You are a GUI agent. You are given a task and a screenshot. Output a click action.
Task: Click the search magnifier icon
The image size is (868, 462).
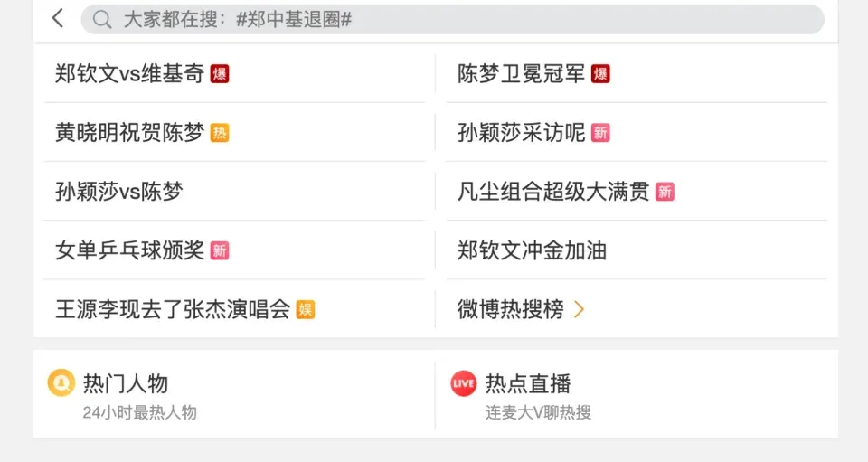pyautogui.click(x=103, y=20)
